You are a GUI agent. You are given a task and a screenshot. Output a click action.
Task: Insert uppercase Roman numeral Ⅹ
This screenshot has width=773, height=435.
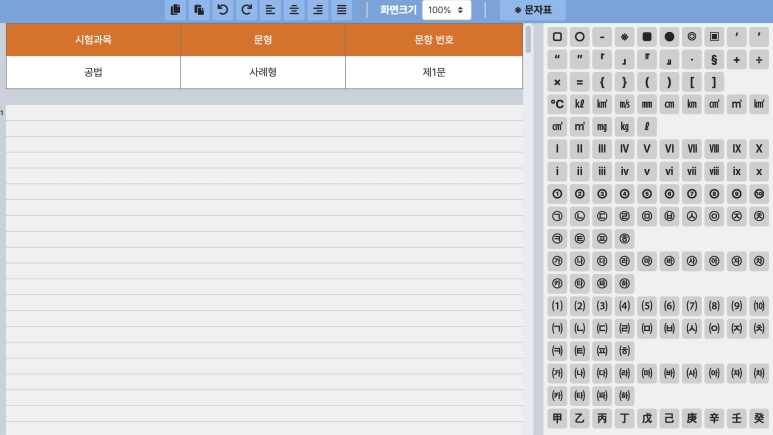click(759, 149)
